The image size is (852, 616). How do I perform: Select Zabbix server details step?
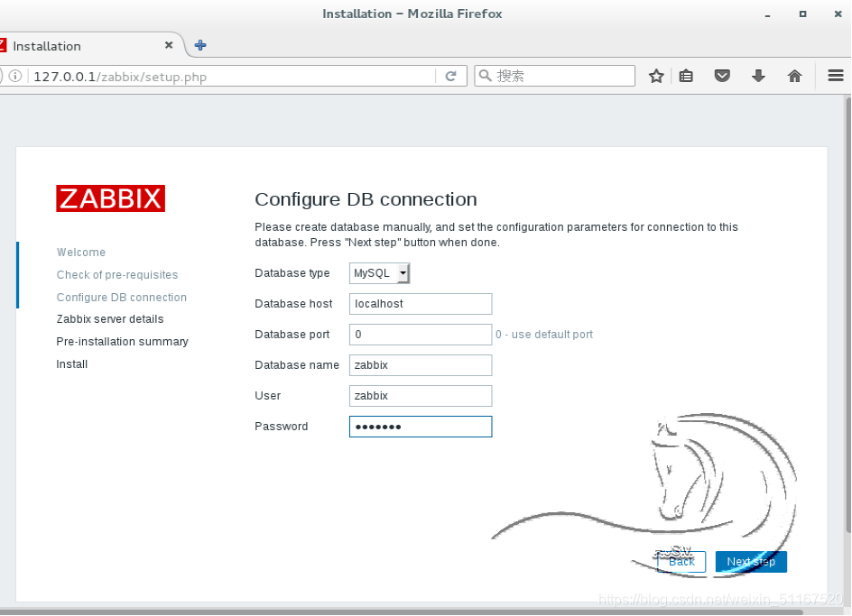110,319
